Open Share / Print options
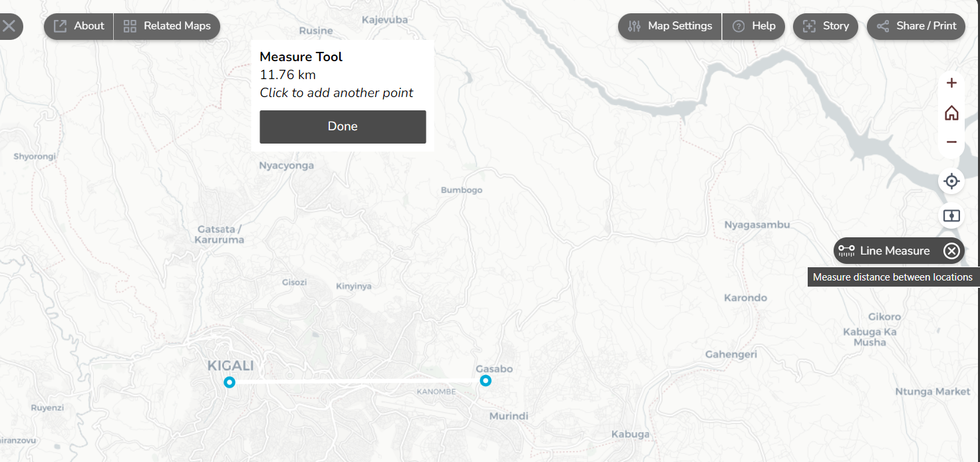 (x=916, y=26)
